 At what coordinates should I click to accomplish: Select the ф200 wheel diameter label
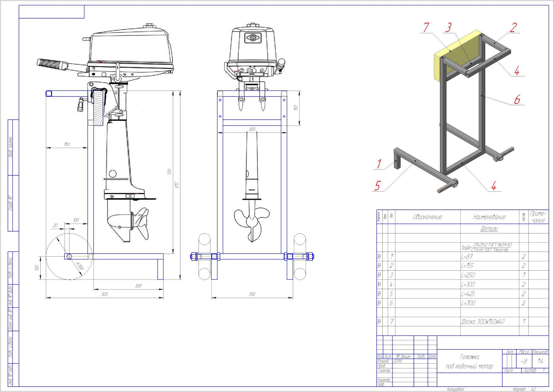(80, 266)
